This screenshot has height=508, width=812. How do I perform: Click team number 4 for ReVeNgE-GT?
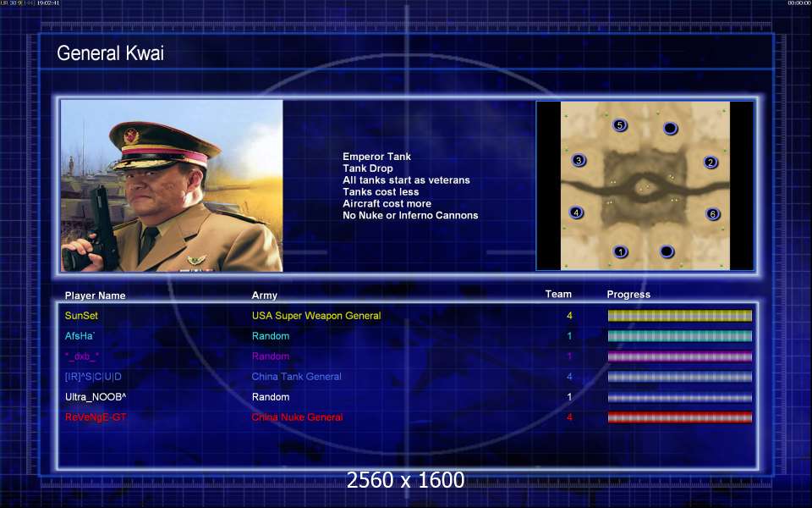coord(569,417)
